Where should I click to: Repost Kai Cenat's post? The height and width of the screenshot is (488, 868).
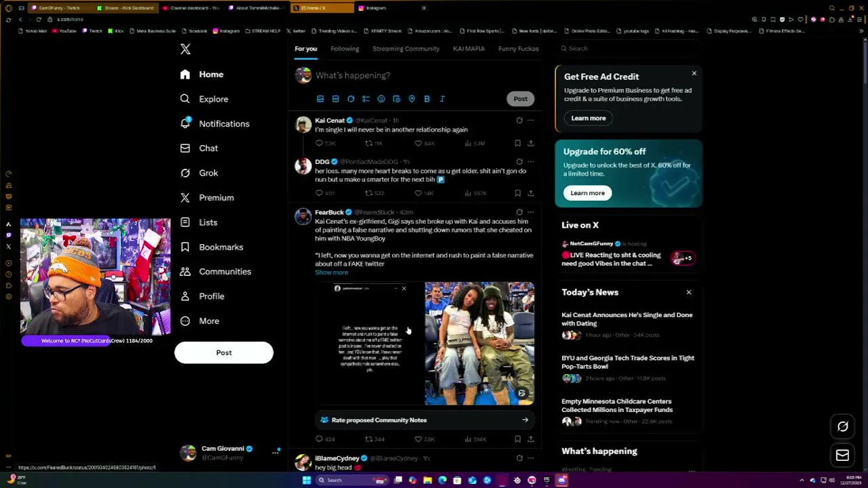373,144
